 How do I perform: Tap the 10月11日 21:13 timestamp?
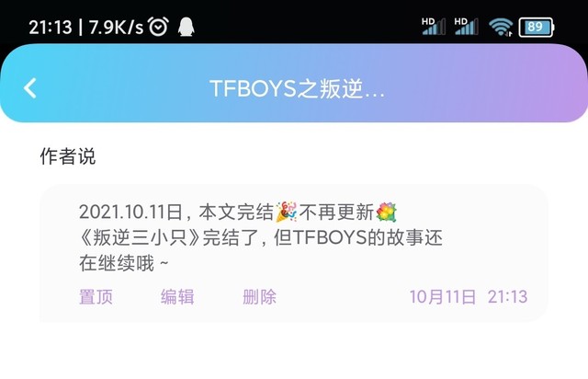[469, 297]
